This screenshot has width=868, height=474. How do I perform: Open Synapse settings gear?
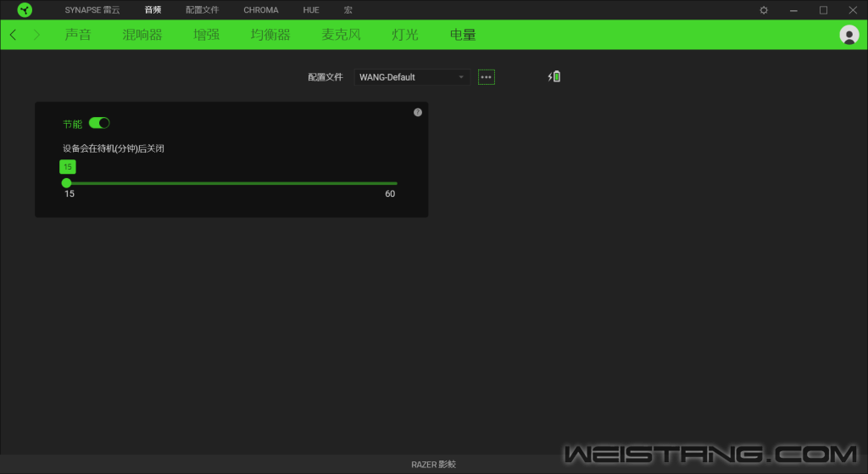tap(764, 10)
